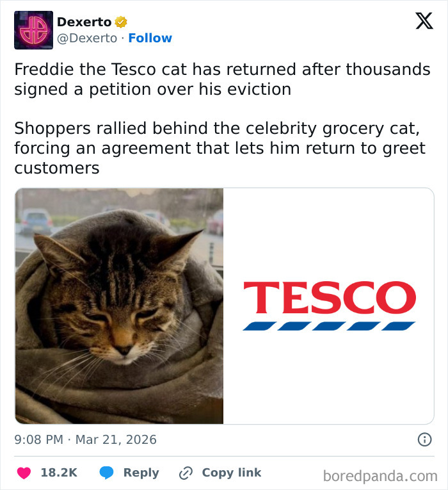Viewport: 448px width, 490px height.
Task: Click the 18.2K likes count
Action: pyautogui.click(x=58, y=473)
